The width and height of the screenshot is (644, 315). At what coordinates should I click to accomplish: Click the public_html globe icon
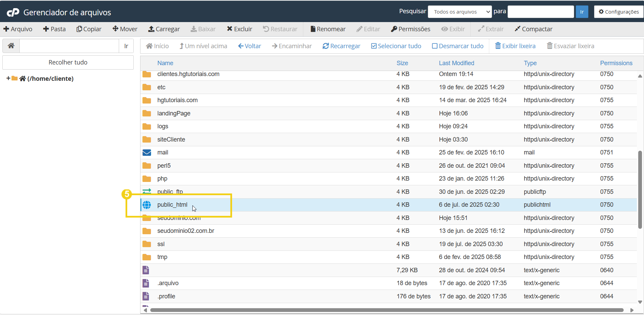click(x=147, y=205)
